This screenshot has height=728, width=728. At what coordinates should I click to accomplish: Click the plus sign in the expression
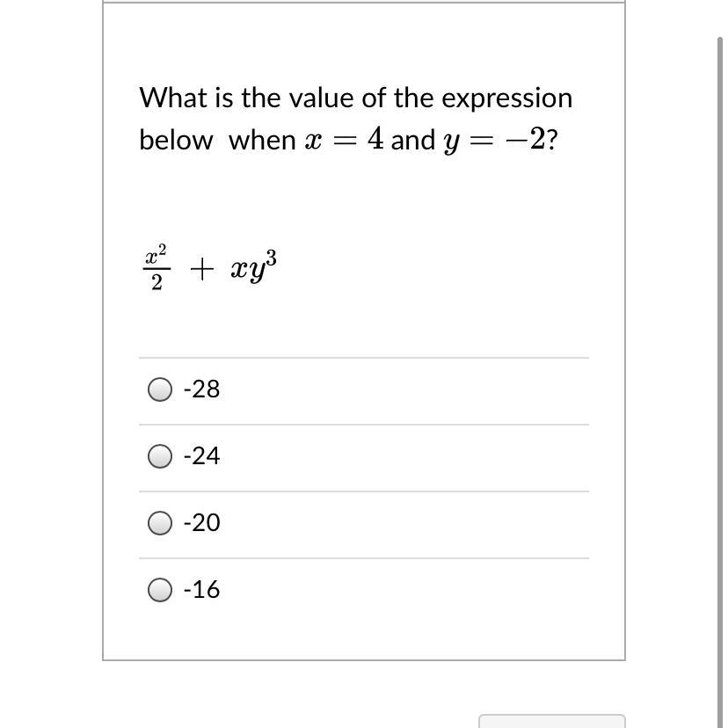coord(200,270)
